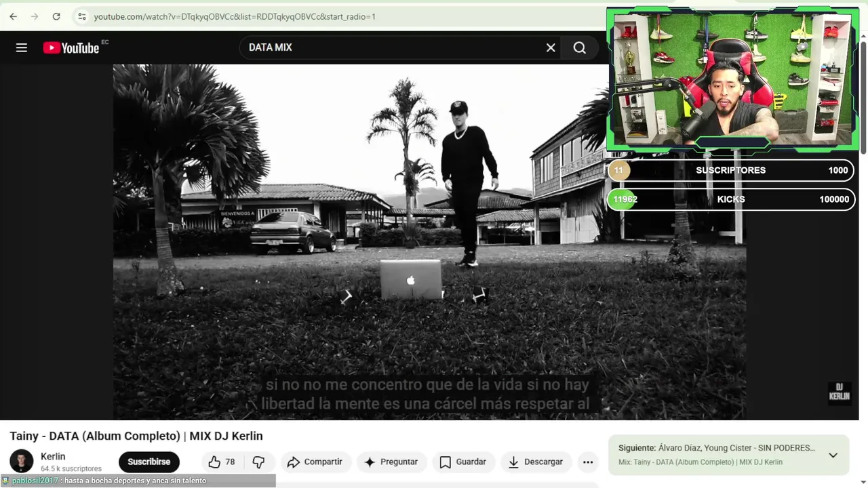Click the 64.5 k suscriptores text
This screenshot has width=868, height=488.
[71, 468]
